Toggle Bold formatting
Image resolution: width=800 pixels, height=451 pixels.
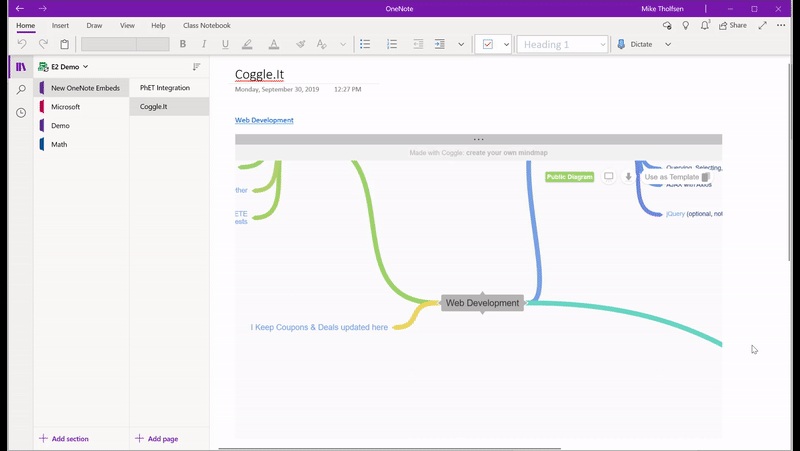(x=183, y=44)
